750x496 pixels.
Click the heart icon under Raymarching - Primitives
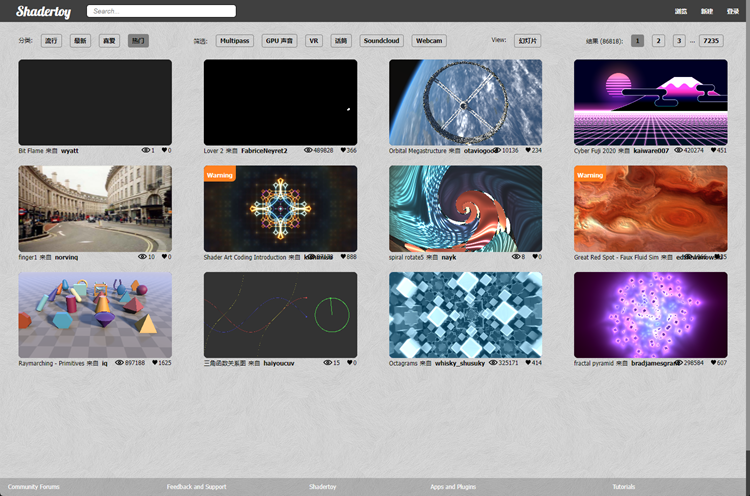click(x=155, y=363)
